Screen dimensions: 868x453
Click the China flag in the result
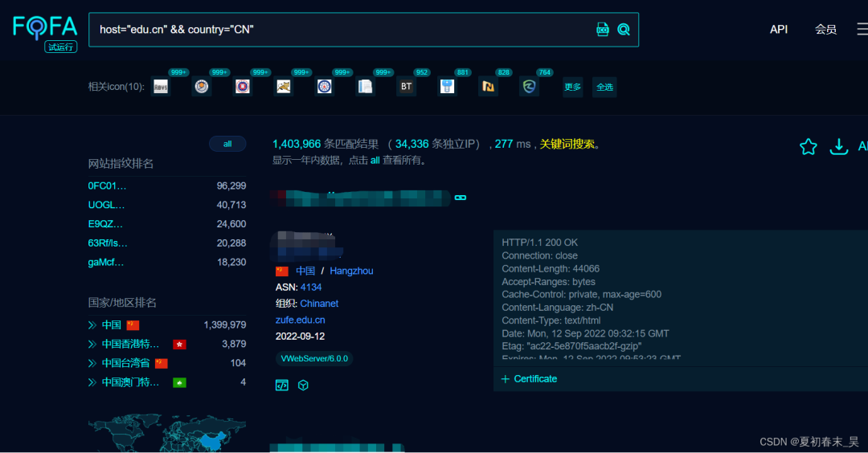click(282, 271)
